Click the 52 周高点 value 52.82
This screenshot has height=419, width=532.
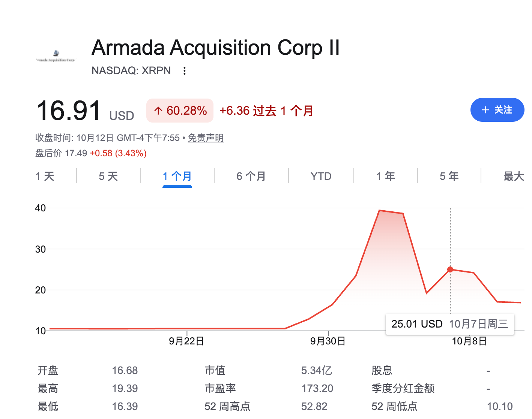click(314, 406)
